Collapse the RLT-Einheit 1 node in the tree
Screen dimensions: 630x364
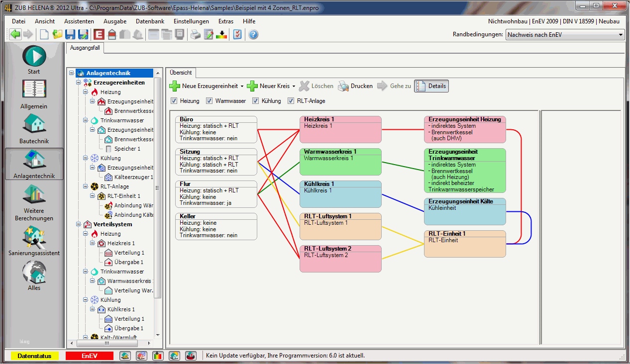[x=93, y=196]
